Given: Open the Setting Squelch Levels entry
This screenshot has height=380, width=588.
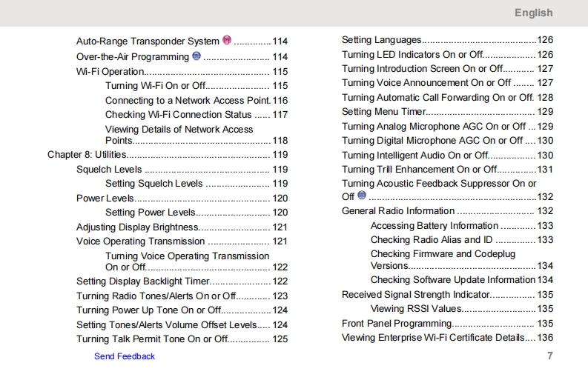Looking at the screenshot, I should 153,184.
